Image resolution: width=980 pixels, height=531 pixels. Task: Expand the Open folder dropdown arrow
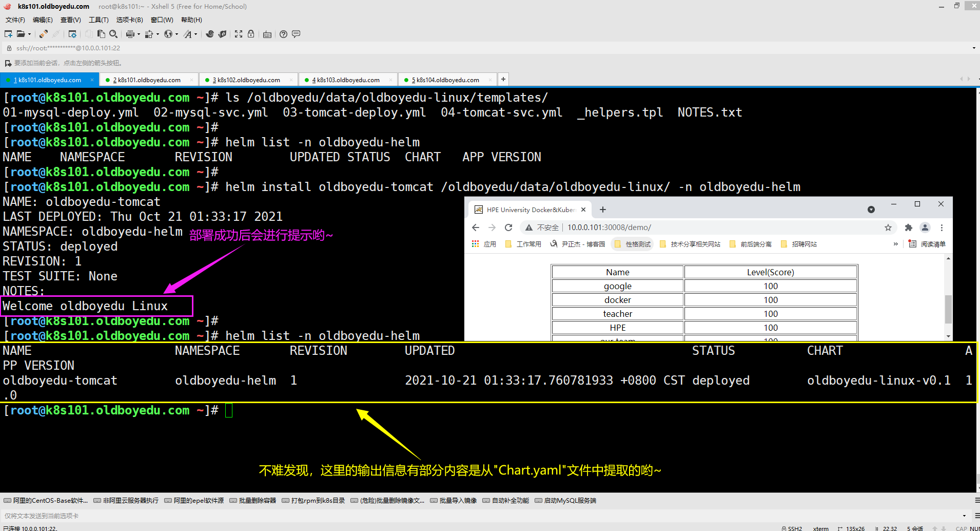(29, 34)
